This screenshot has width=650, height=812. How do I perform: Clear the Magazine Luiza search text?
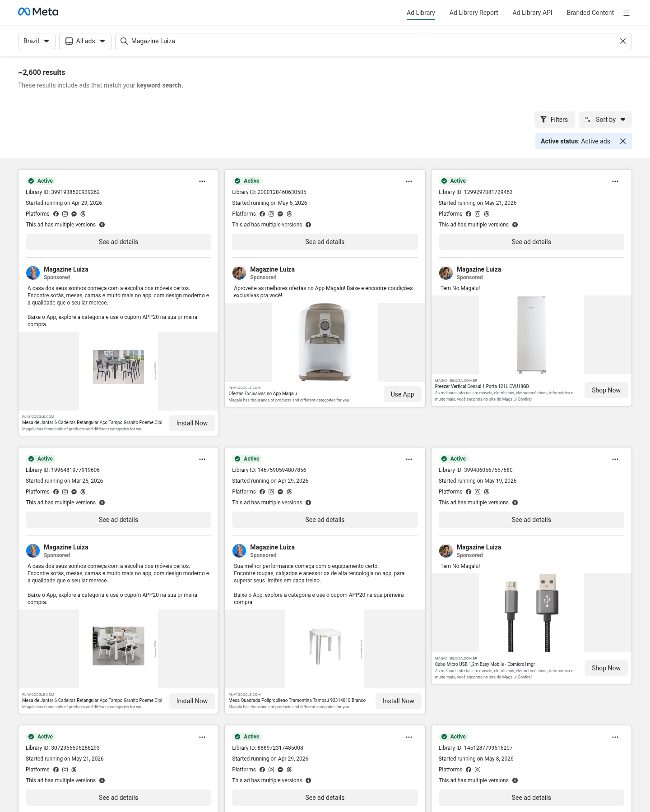(622, 41)
